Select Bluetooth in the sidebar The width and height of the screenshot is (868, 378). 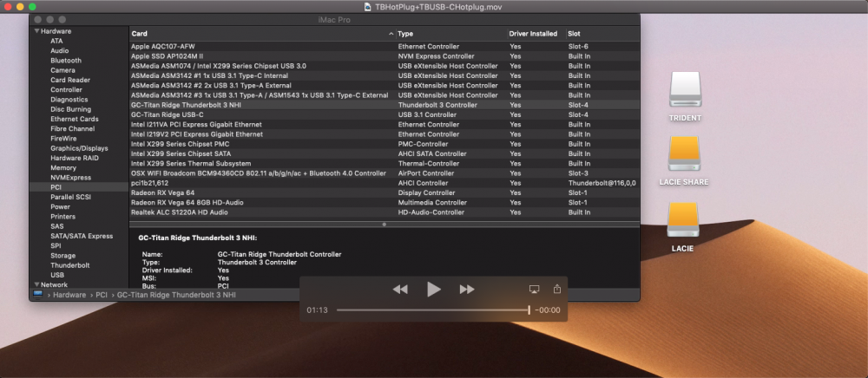(66, 61)
